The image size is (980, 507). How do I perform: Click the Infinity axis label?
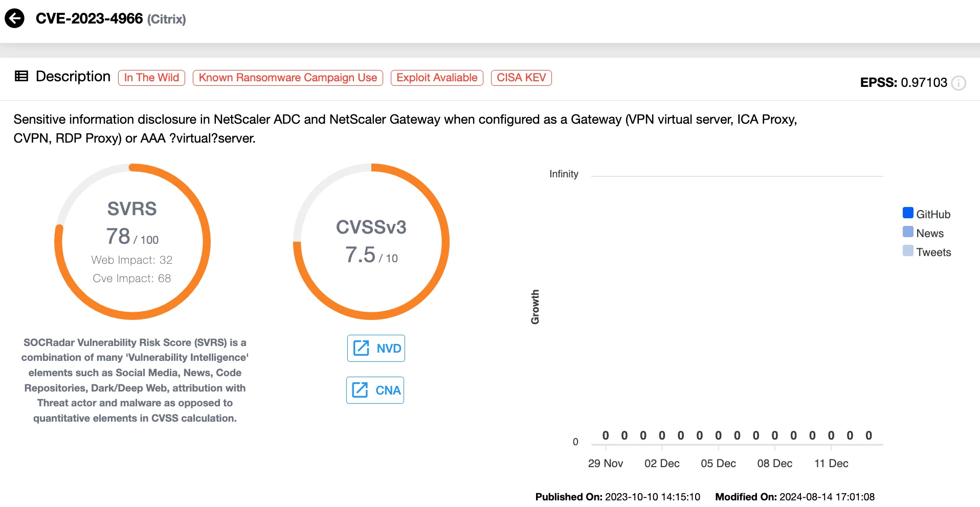pos(564,174)
